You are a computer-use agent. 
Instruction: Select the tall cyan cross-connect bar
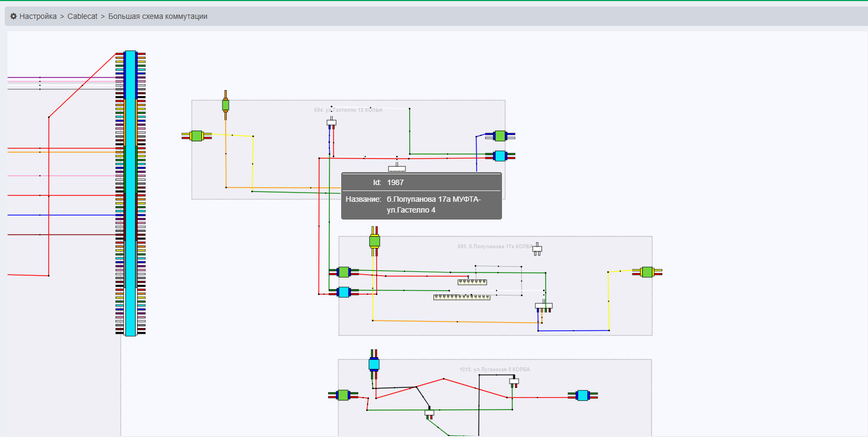[x=131, y=193]
